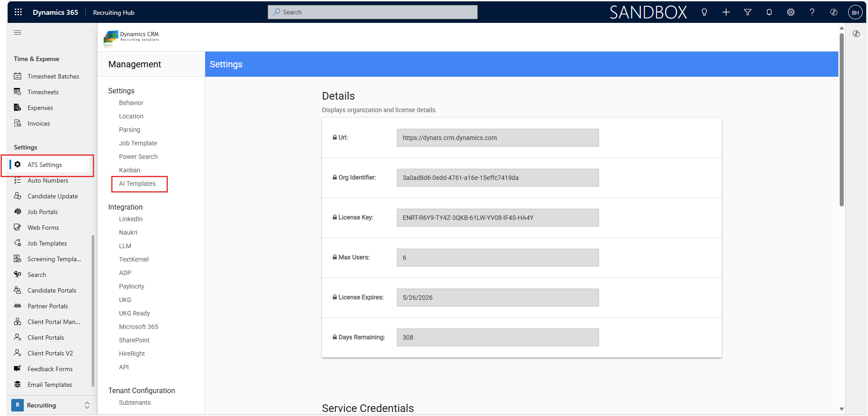Open Microsoft 365 integration

[x=139, y=327]
